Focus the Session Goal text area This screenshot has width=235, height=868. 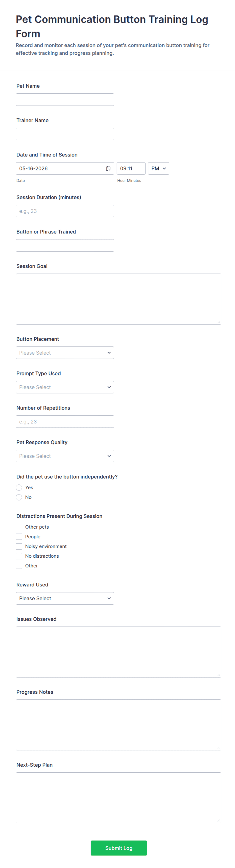coord(119,299)
